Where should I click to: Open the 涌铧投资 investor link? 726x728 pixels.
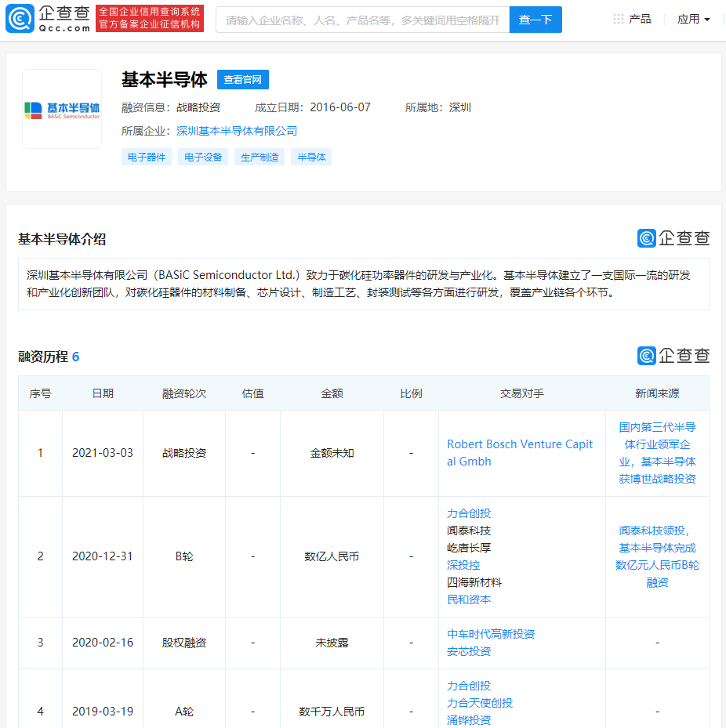tap(469, 720)
